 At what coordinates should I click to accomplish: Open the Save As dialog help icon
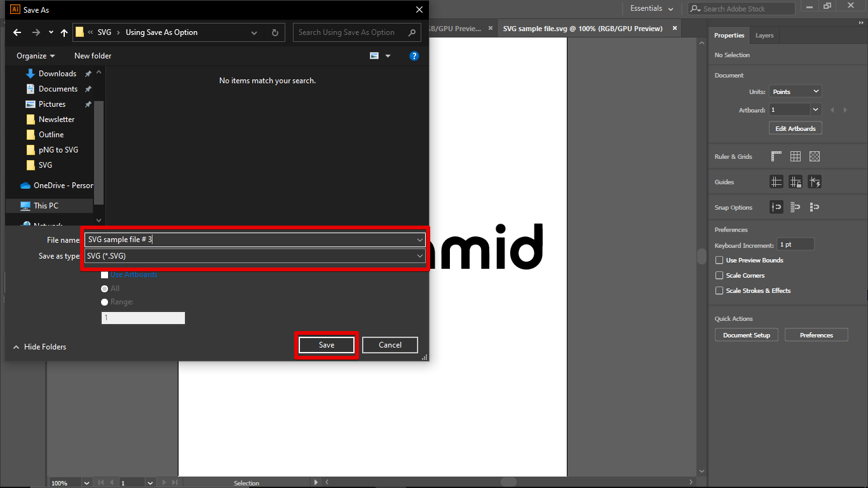click(414, 56)
